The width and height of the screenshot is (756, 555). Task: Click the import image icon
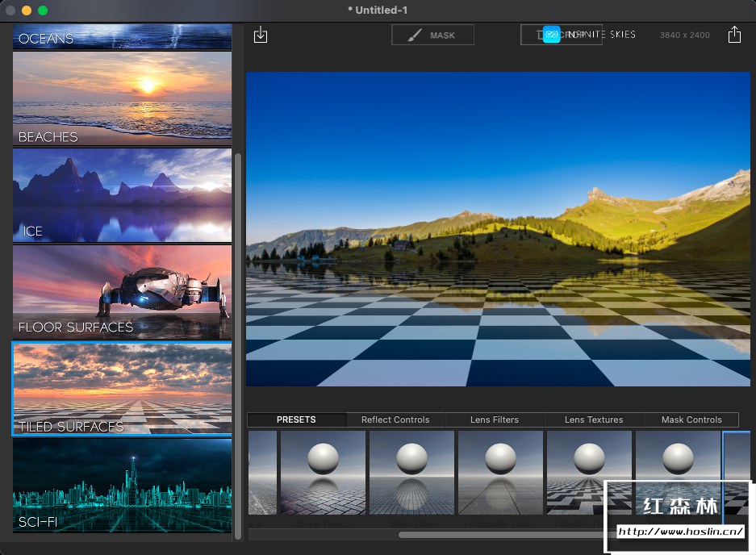pos(260,35)
